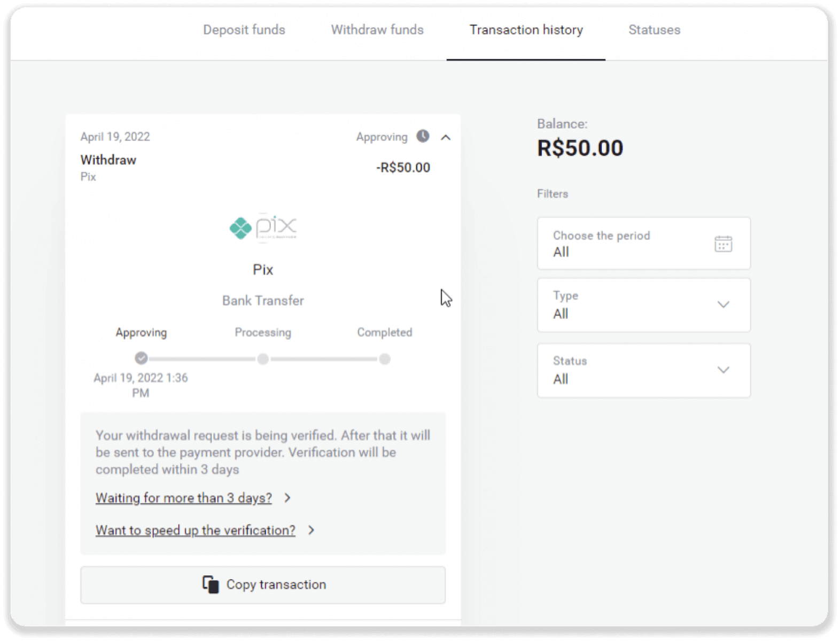This screenshot has height=641, width=840.
Task: Click the Completed marker on the progress timeline
Action: pos(385,359)
